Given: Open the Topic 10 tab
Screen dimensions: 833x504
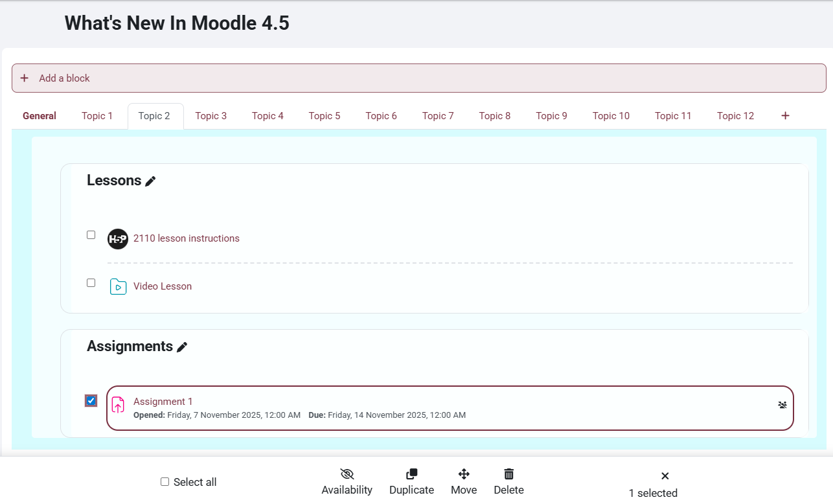Looking at the screenshot, I should pos(611,116).
